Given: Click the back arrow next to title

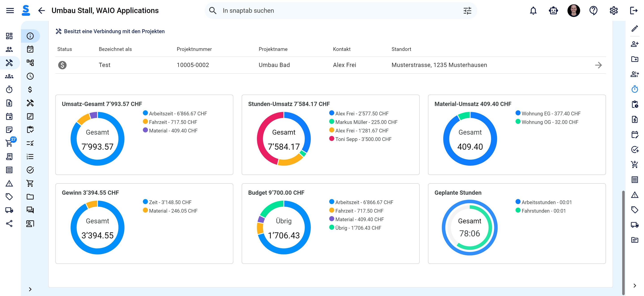Looking at the screenshot, I should point(41,10).
